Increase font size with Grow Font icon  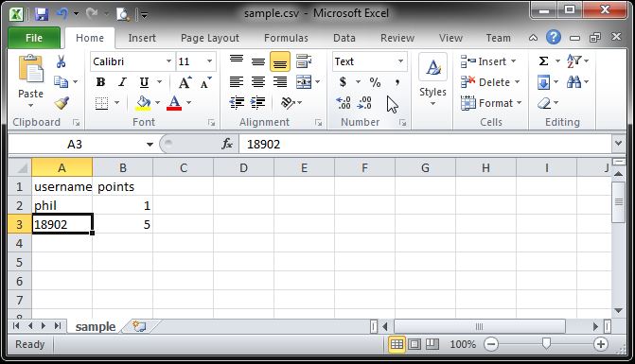[185, 82]
